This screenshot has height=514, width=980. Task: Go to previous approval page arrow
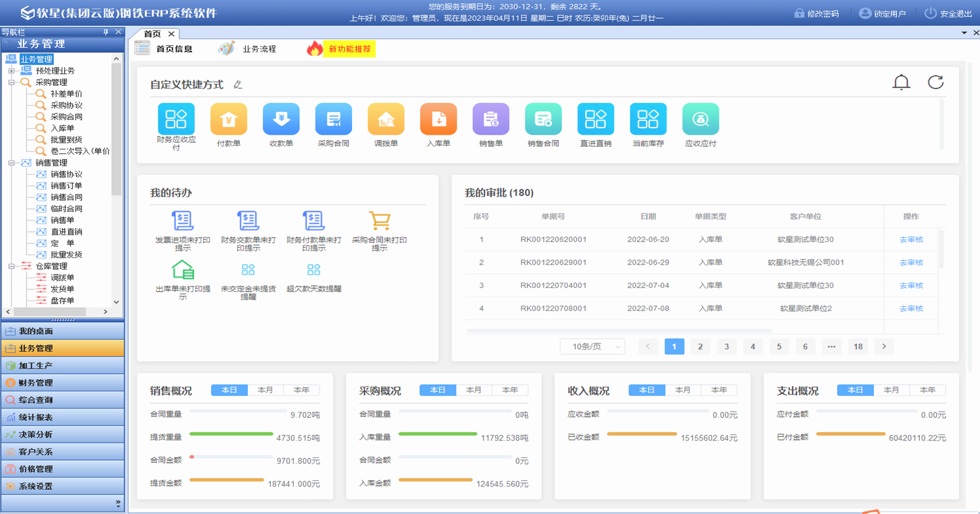tap(648, 347)
